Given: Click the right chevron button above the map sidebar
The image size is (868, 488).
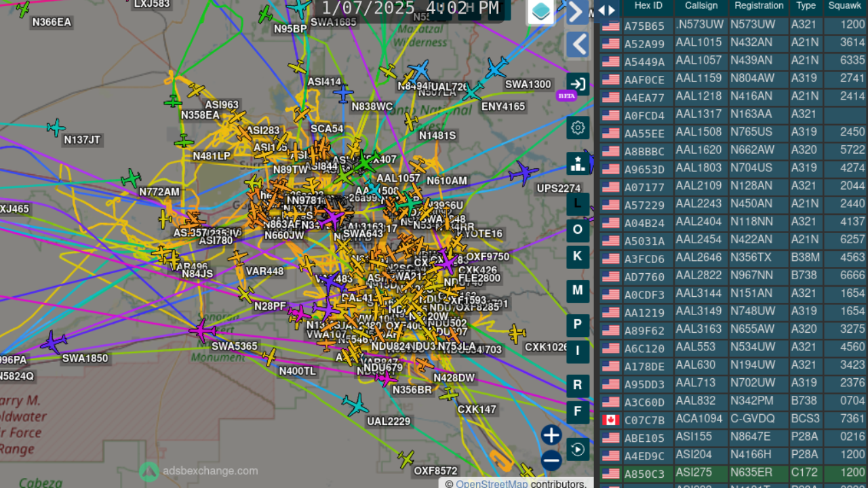Looking at the screenshot, I should (577, 12).
